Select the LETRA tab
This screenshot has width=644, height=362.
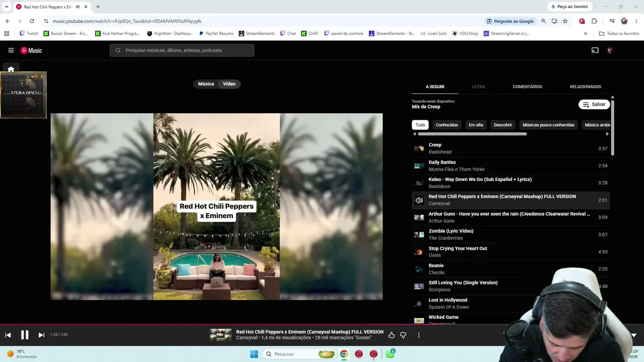478,86
